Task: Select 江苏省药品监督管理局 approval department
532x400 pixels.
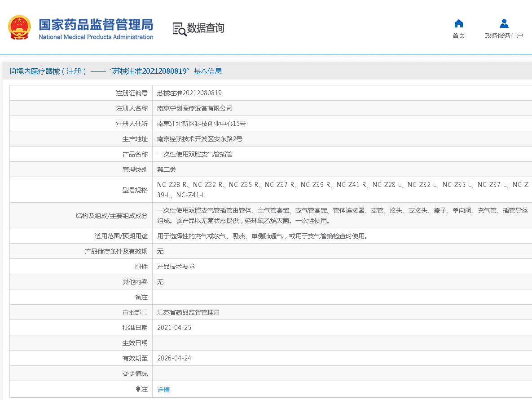Action: point(188,312)
